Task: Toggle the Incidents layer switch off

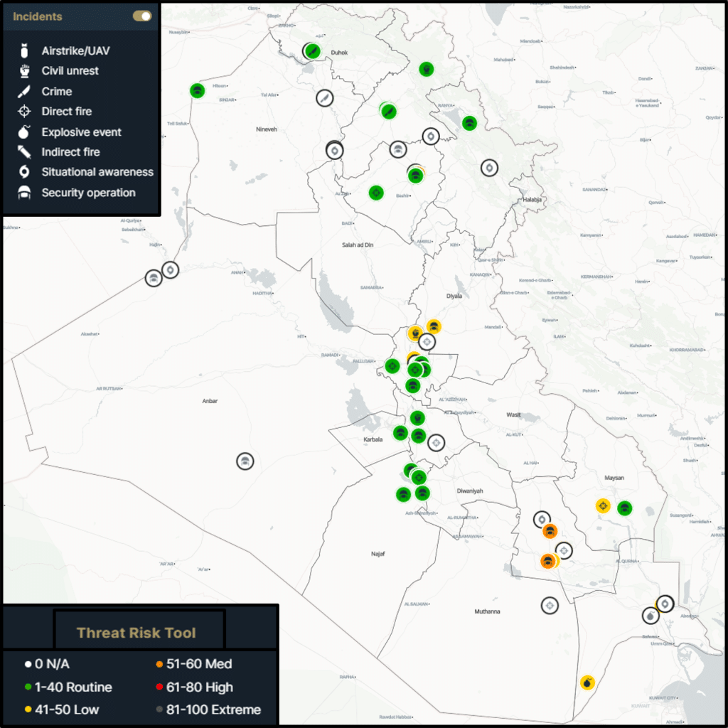Action: [x=142, y=16]
